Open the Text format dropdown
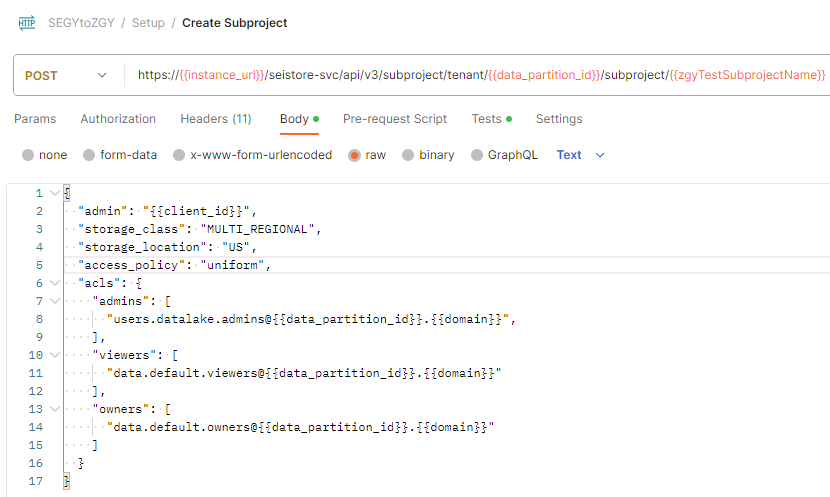Image resolution: width=830 pixels, height=497 pixels. [x=580, y=155]
